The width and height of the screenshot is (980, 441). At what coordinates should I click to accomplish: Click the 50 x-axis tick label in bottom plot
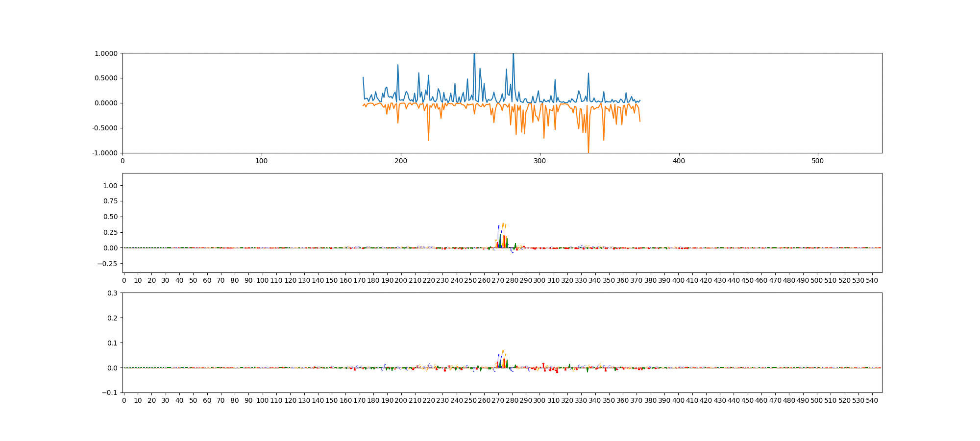click(193, 400)
